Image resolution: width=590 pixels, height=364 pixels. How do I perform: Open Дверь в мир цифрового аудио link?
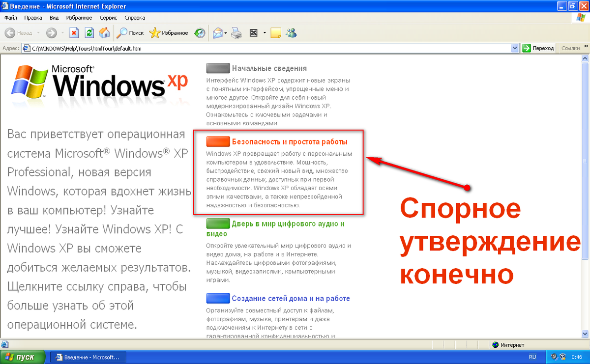pos(275,228)
